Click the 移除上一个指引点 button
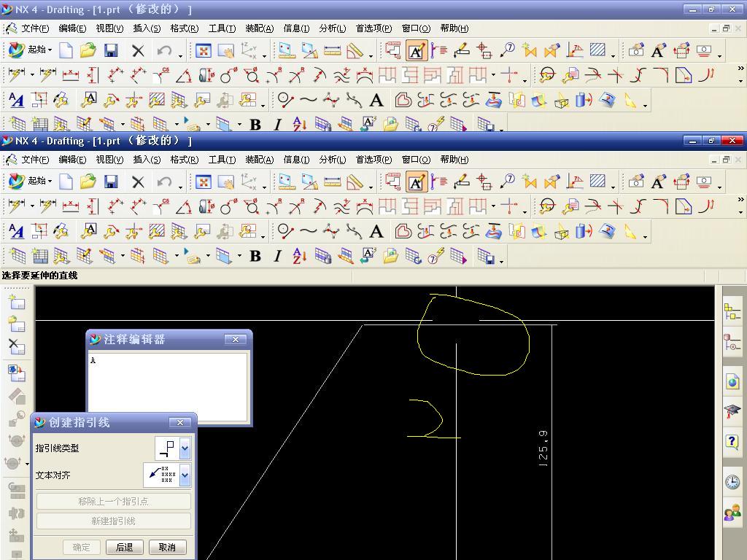 click(x=113, y=501)
